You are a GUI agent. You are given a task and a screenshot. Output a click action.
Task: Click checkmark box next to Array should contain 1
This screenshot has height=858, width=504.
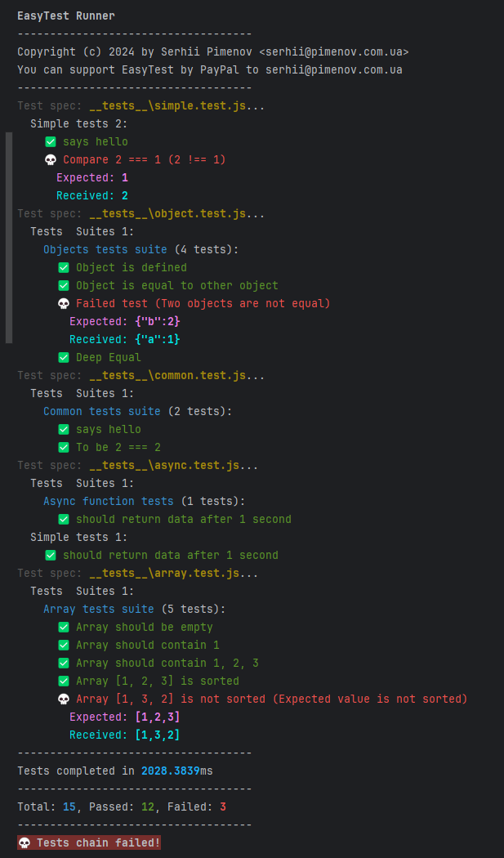(64, 646)
